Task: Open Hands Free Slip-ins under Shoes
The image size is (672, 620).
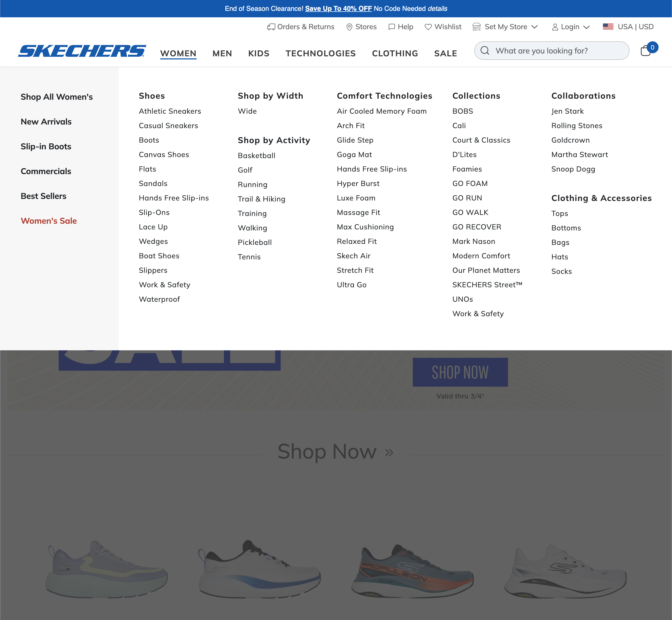Action: tap(173, 198)
